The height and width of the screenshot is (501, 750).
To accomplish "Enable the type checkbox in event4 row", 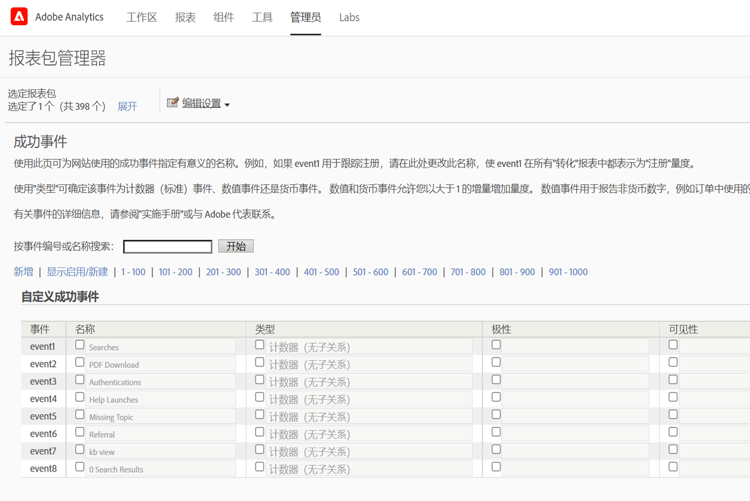I will pos(260,397).
